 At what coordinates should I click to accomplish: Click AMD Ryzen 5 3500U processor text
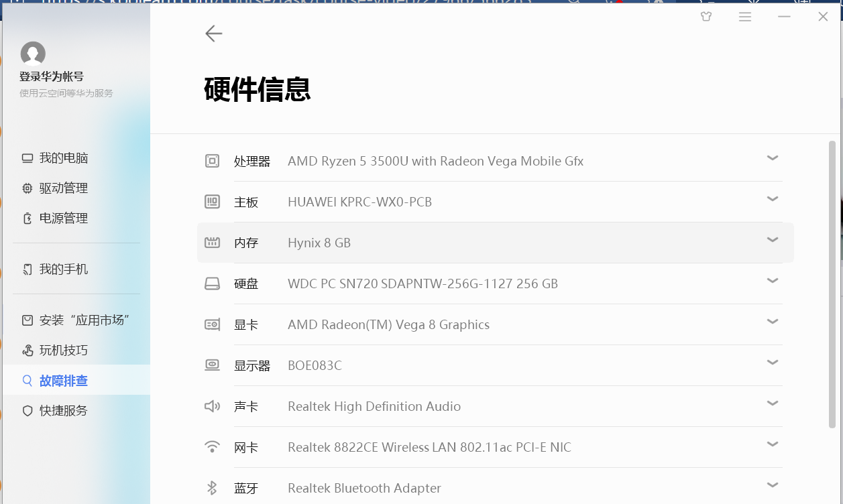[x=436, y=161]
